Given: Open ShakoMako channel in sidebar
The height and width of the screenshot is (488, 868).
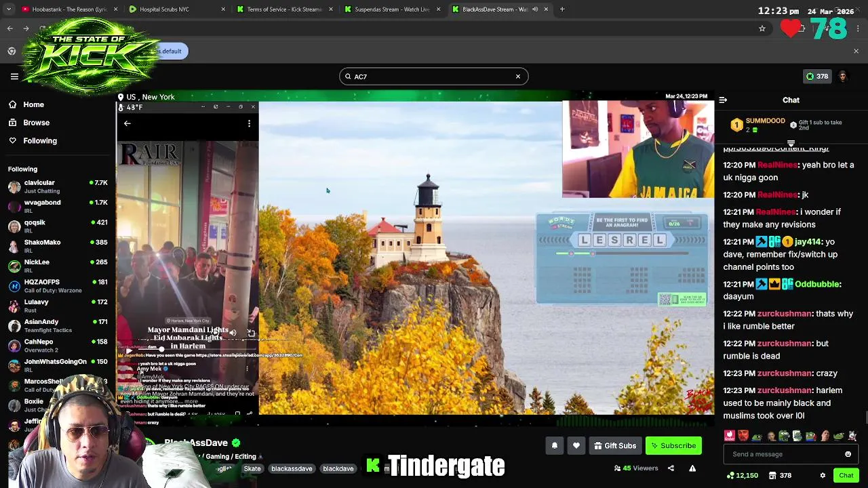Looking at the screenshot, I should click(58, 246).
